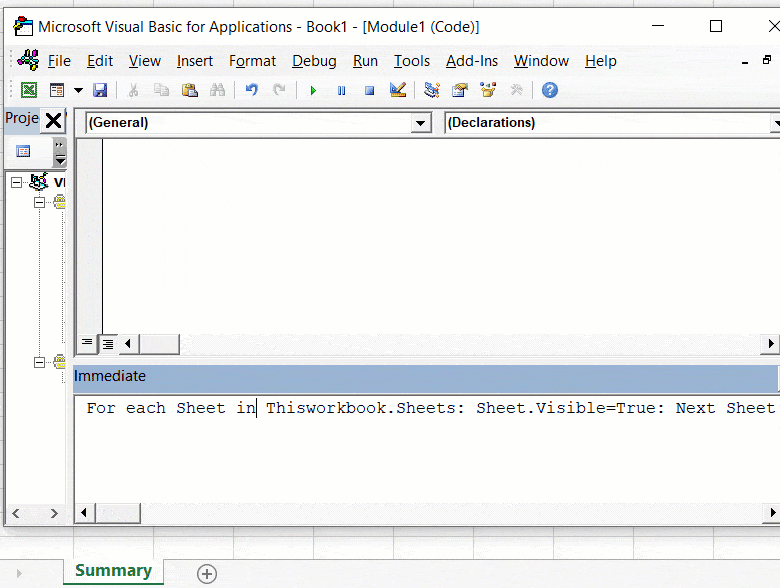Screen dimensions: 780x588
Task: Switch to Full Module View button
Action: pyautogui.click(x=108, y=343)
